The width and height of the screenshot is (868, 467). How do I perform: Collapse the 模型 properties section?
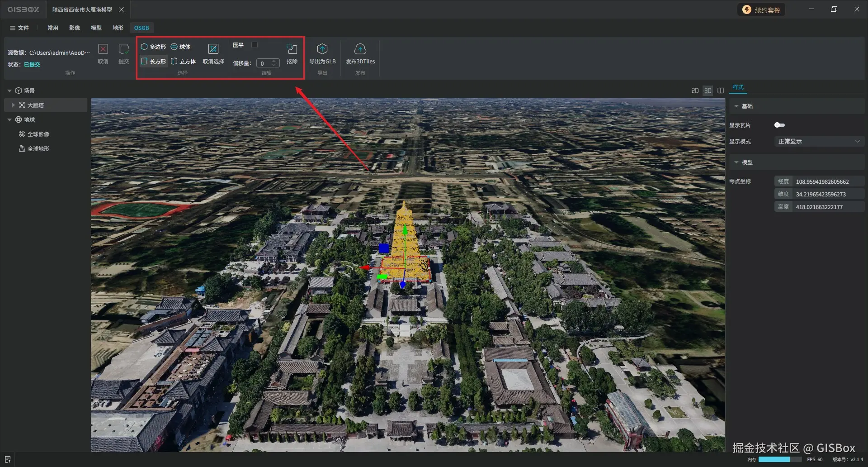click(x=736, y=162)
